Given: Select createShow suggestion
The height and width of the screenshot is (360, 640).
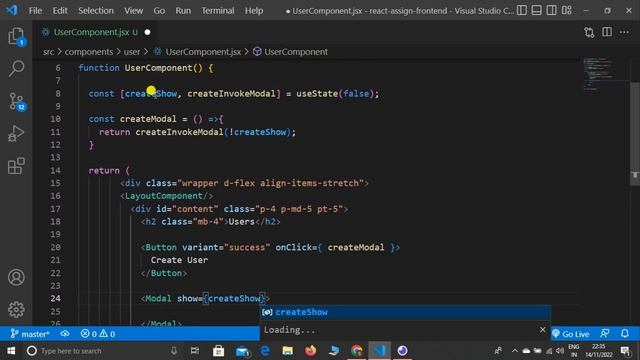Looking at the screenshot, I should 405,312.
